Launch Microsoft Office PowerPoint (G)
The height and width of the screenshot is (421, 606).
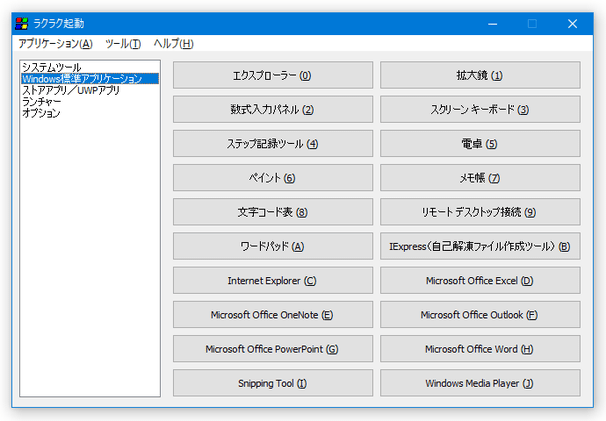click(x=273, y=349)
